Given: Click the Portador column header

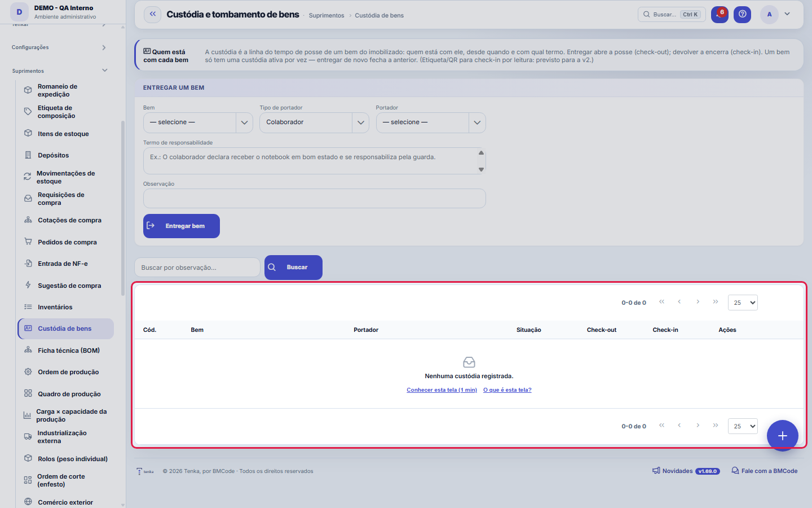Looking at the screenshot, I should click(366, 330).
